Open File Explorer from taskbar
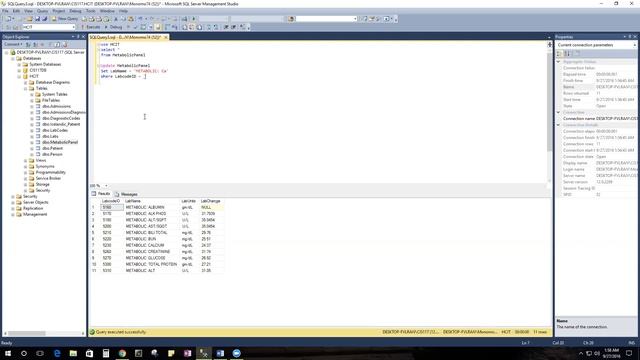This screenshot has height=360, width=640. 73,353
